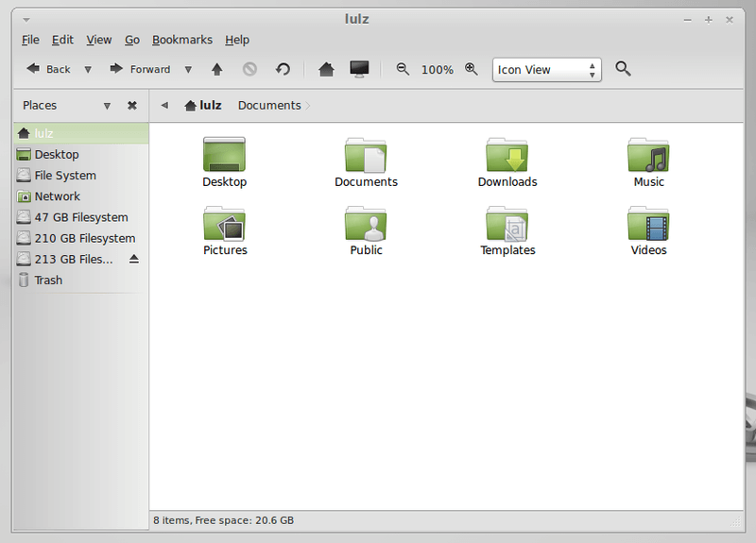This screenshot has height=543, width=756.
Task: Select Trash in the Places sidebar
Action: [x=48, y=280]
